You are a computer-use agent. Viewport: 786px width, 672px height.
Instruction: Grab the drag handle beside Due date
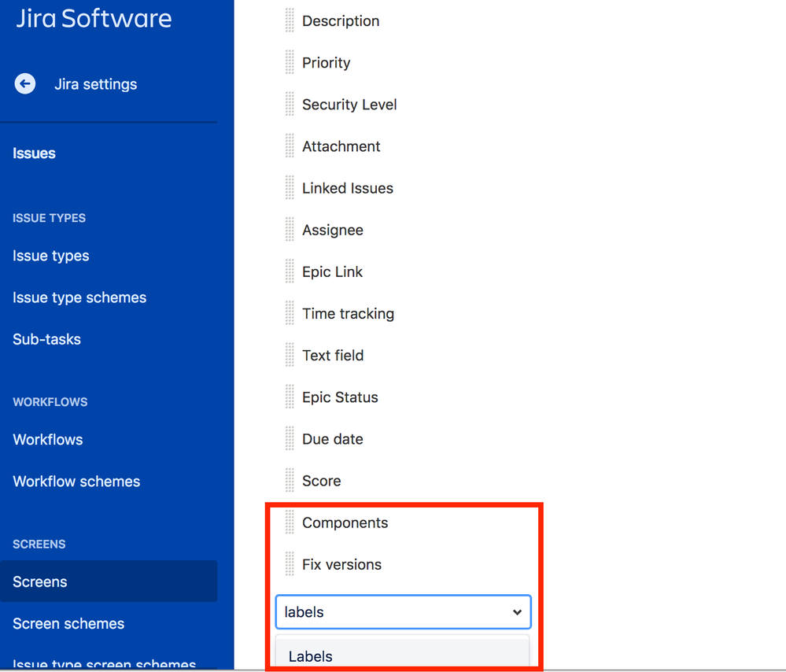(290, 438)
